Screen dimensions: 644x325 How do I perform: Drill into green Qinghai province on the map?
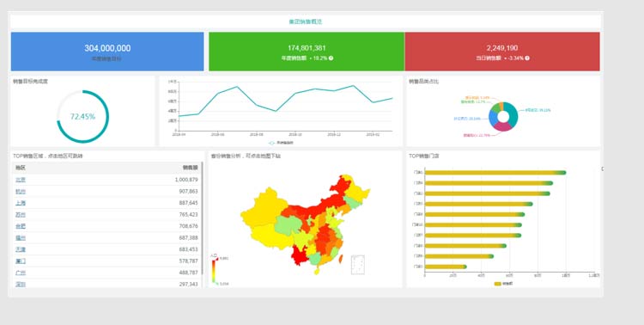click(x=288, y=225)
